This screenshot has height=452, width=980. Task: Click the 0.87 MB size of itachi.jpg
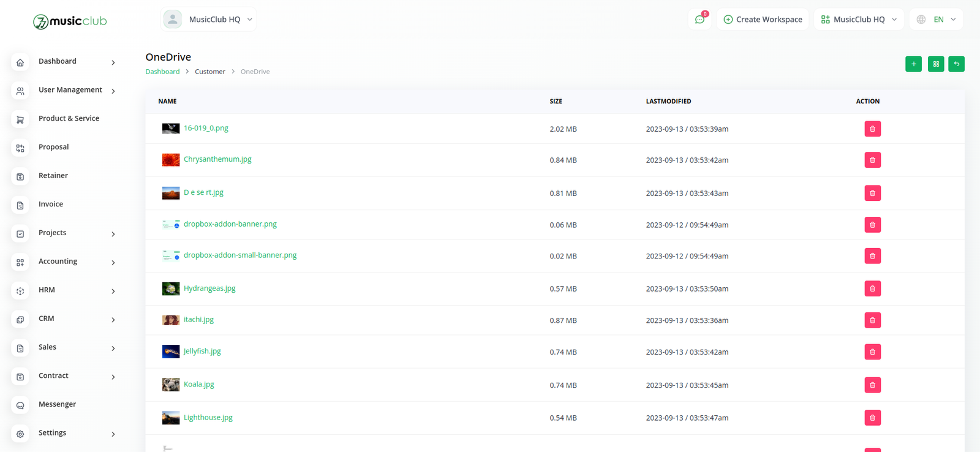[563, 320]
